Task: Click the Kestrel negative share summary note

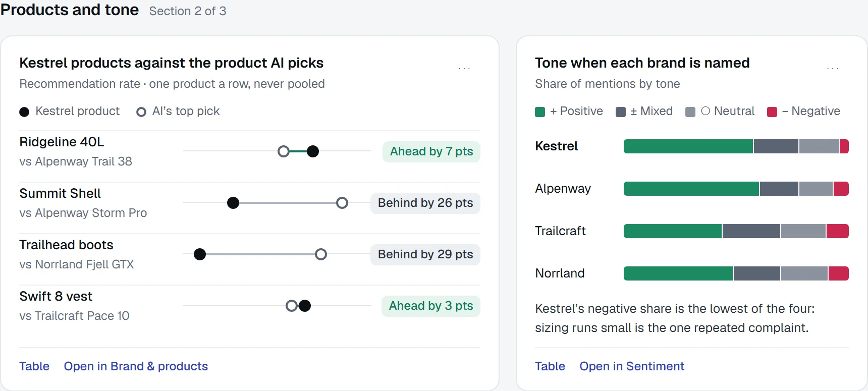Action: coord(675,318)
